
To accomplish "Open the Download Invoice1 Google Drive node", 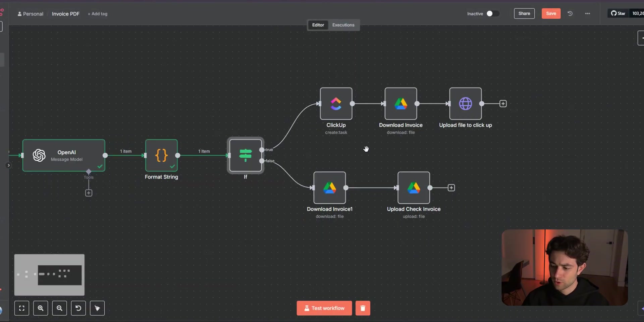I will coord(330,187).
